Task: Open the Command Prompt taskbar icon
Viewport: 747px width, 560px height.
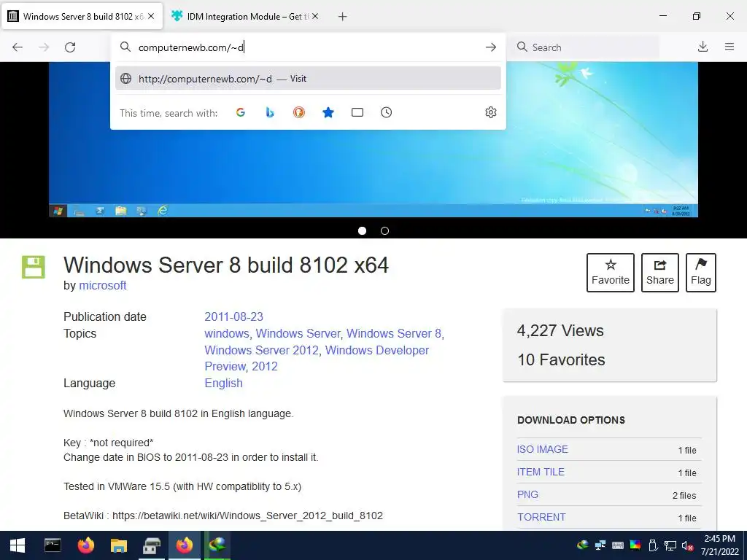Action: coord(53,545)
